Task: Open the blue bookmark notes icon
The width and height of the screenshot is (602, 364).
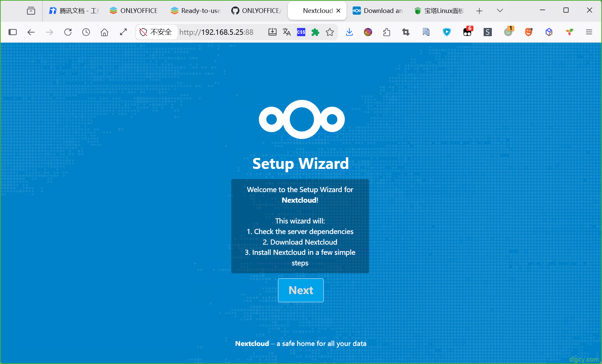Action: (x=426, y=32)
